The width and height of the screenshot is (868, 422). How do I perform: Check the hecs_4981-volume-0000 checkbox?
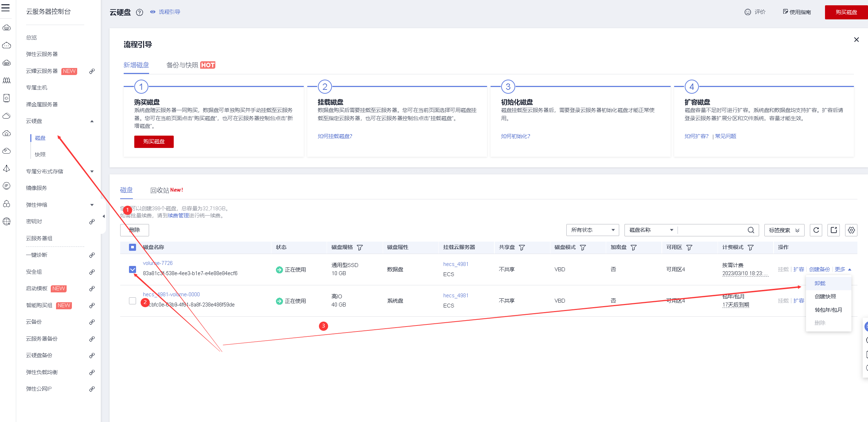click(133, 301)
